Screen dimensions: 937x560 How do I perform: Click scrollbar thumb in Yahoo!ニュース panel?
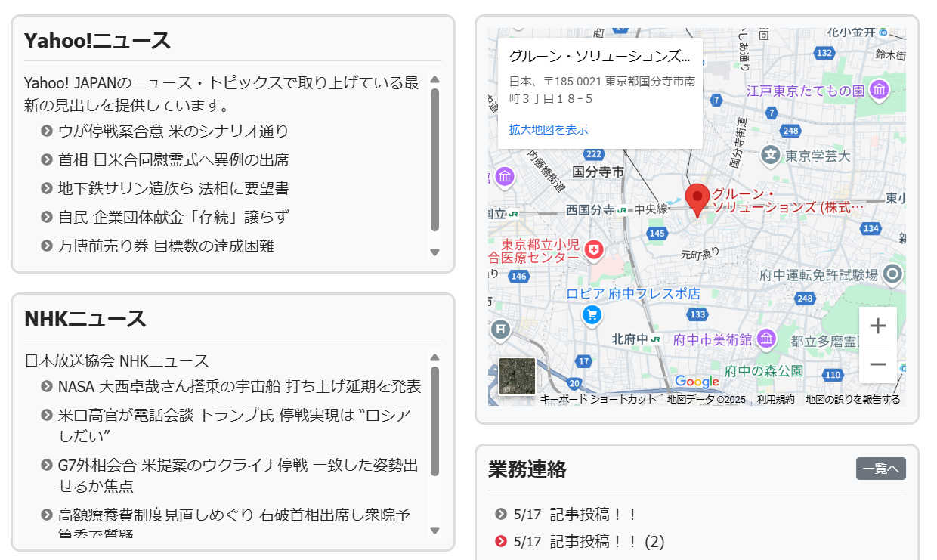point(434,159)
